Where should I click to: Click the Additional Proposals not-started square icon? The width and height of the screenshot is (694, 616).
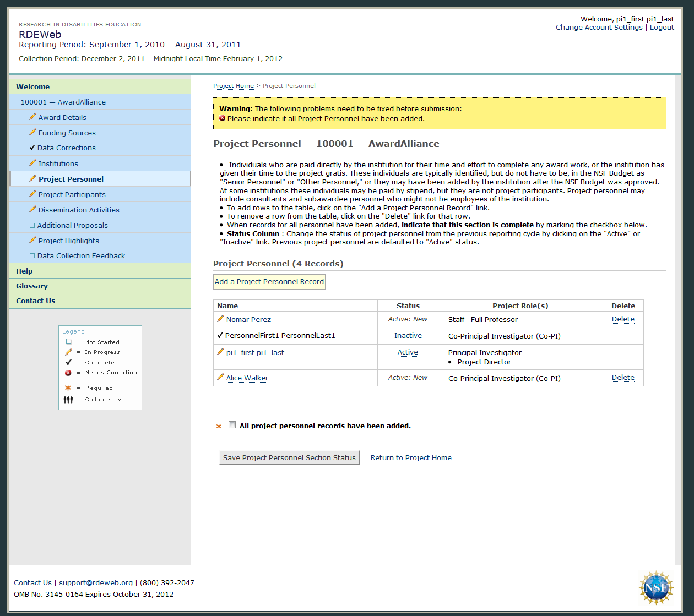tap(32, 225)
